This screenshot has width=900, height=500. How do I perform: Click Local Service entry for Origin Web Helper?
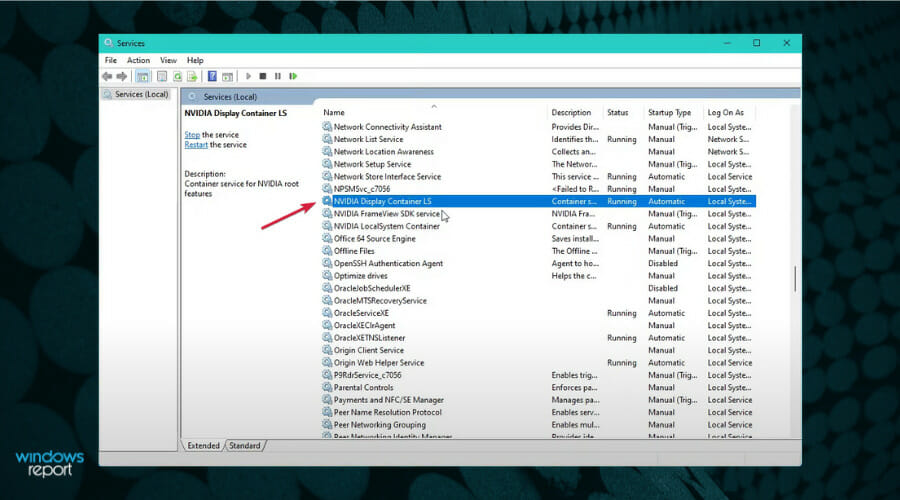click(730, 363)
